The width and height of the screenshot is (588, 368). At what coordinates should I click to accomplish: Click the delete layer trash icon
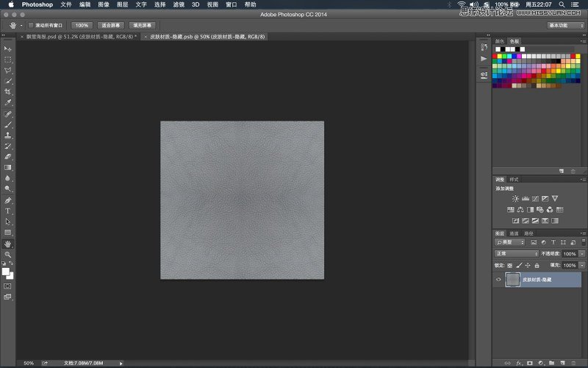click(x=573, y=363)
